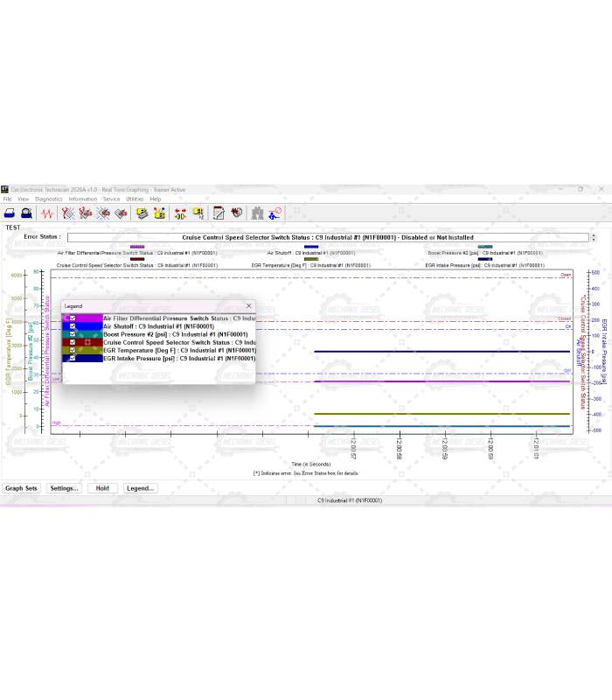Open the Utilities menu
The image size is (612, 700).
135,199
